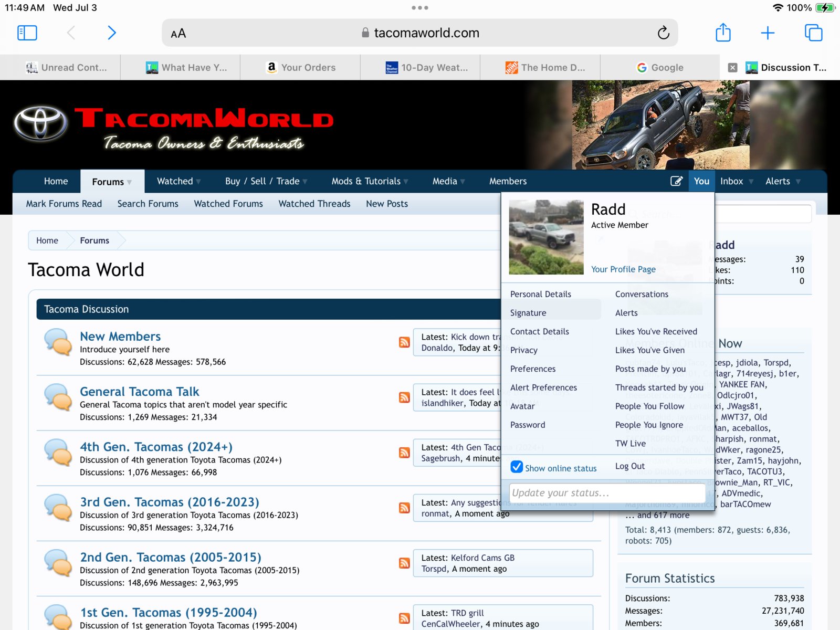Switch to the Google tab

click(x=660, y=67)
